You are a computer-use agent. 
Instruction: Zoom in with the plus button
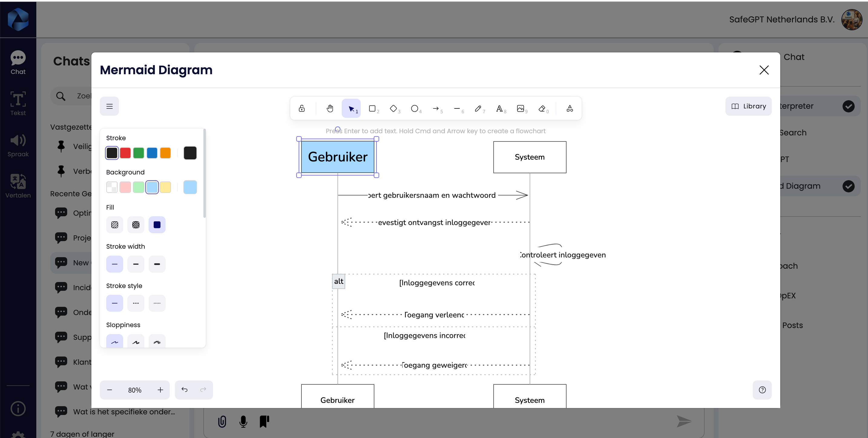tap(160, 390)
